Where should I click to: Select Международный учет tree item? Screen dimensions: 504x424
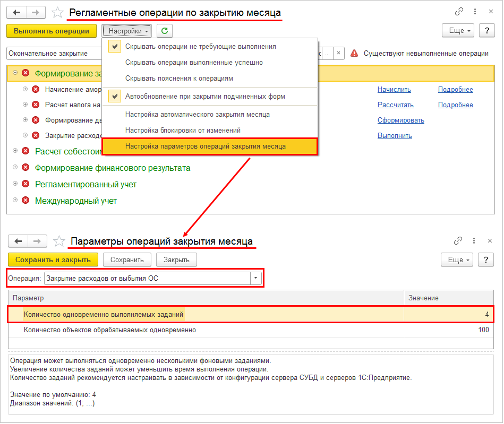[x=76, y=201]
